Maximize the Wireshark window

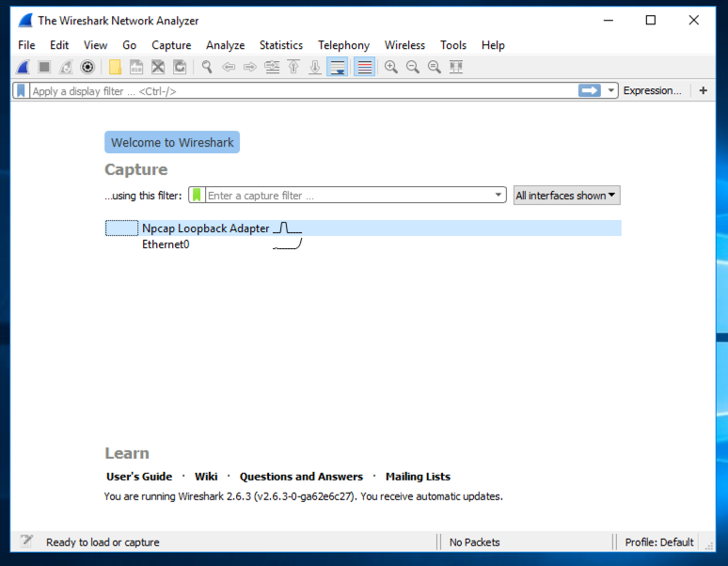click(x=651, y=20)
